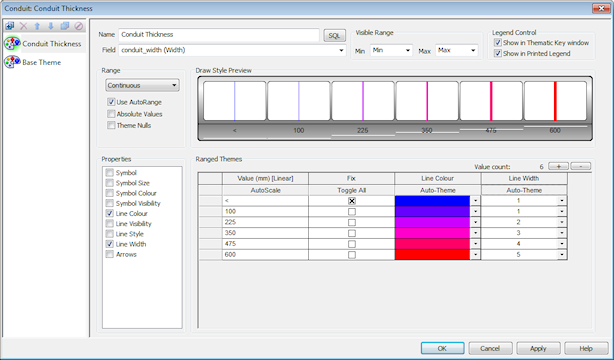Click the OK button
Image resolution: width=614 pixels, height=360 pixels.
tap(442, 348)
